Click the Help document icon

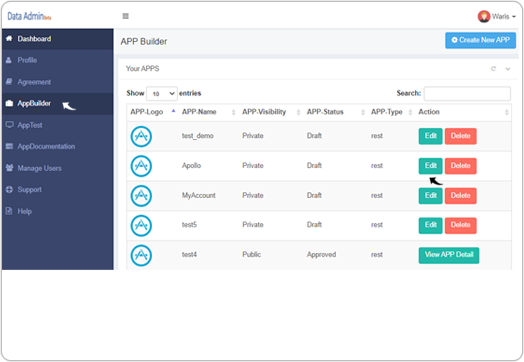[x=9, y=211]
